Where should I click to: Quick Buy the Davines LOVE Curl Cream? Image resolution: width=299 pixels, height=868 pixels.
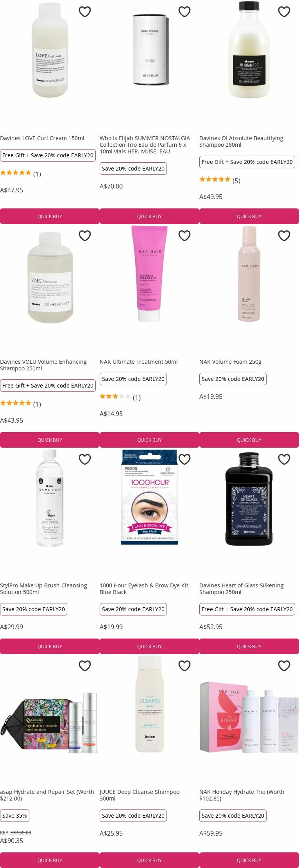pos(50,216)
